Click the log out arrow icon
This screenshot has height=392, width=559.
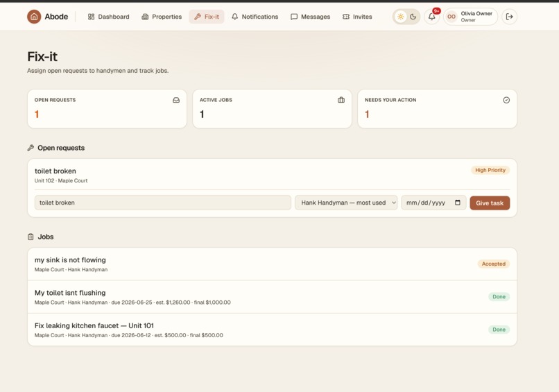coord(510,17)
